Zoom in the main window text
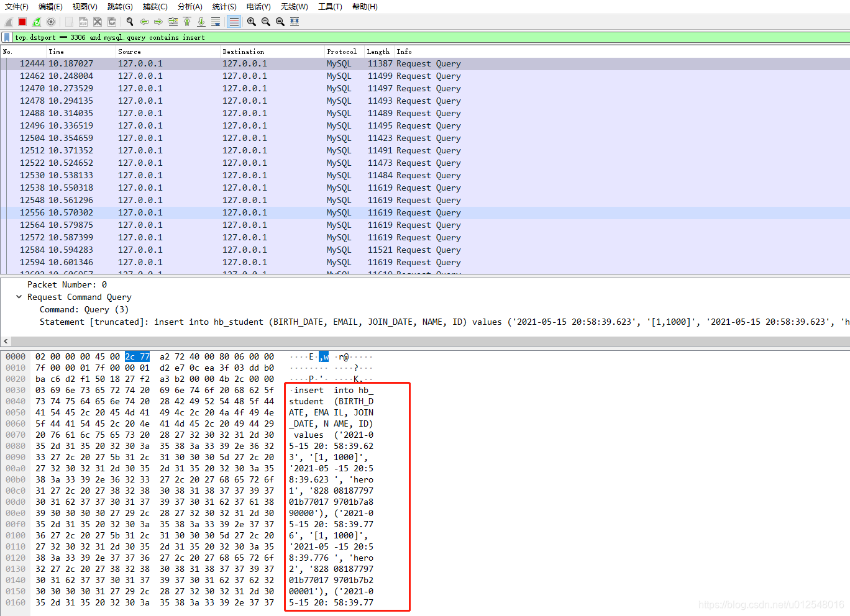 pos(252,22)
